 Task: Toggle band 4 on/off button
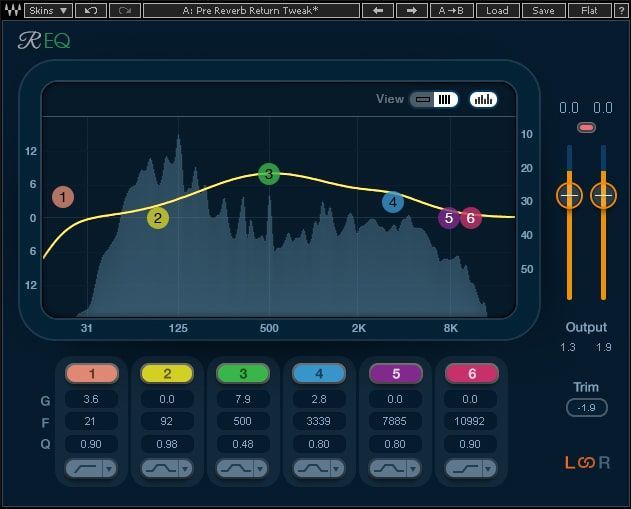pyautogui.click(x=319, y=373)
